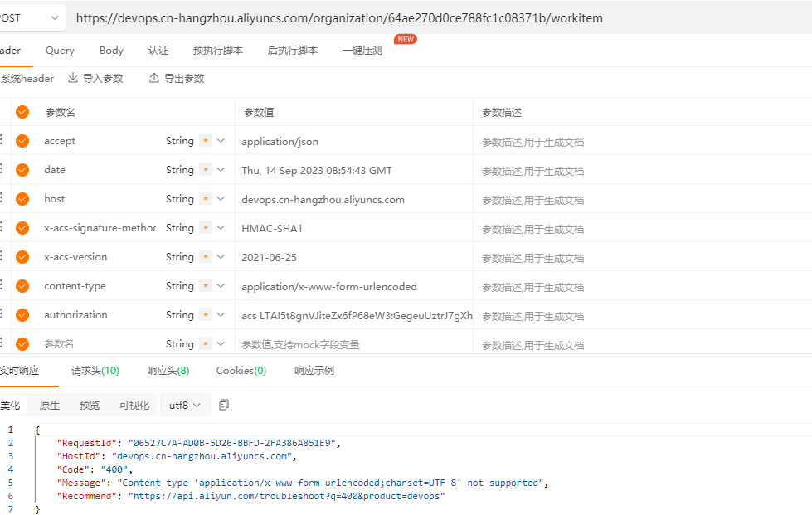
Task: Click the NEW badge beside 一键压测
Action: point(406,39)
